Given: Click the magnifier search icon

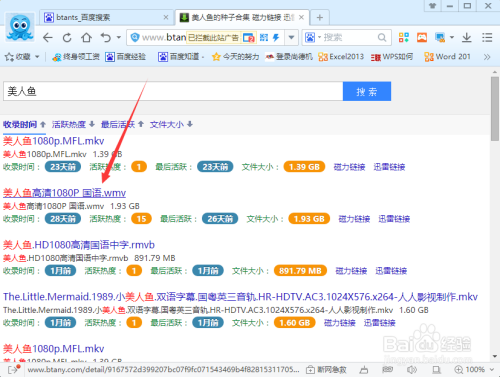Looking at the screenshot, I should (382, 37).
